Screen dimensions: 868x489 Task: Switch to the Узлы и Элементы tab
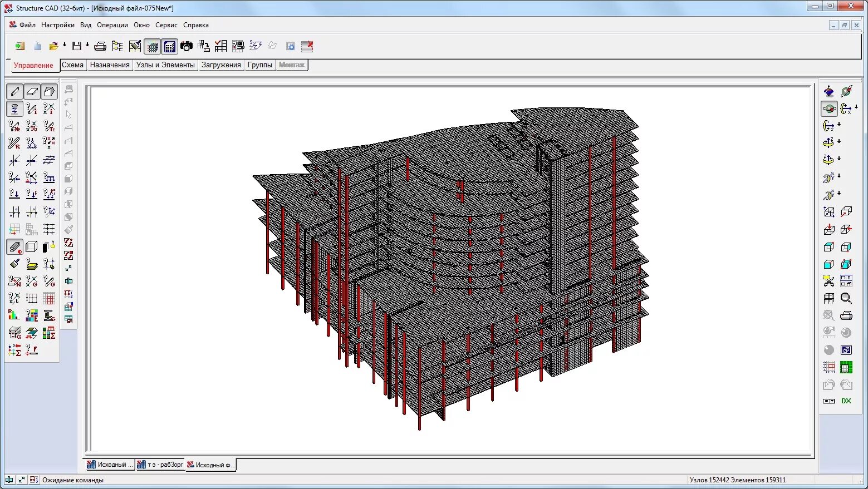click(165, 65)
